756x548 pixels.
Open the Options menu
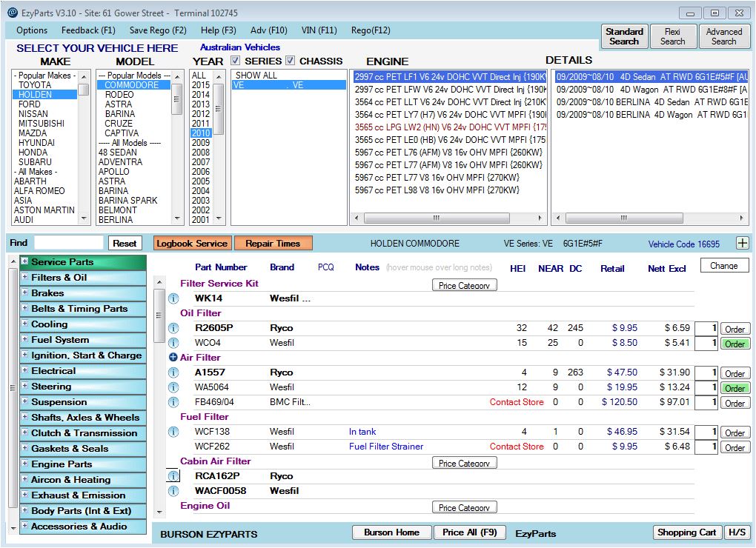[x=32, y=30]
